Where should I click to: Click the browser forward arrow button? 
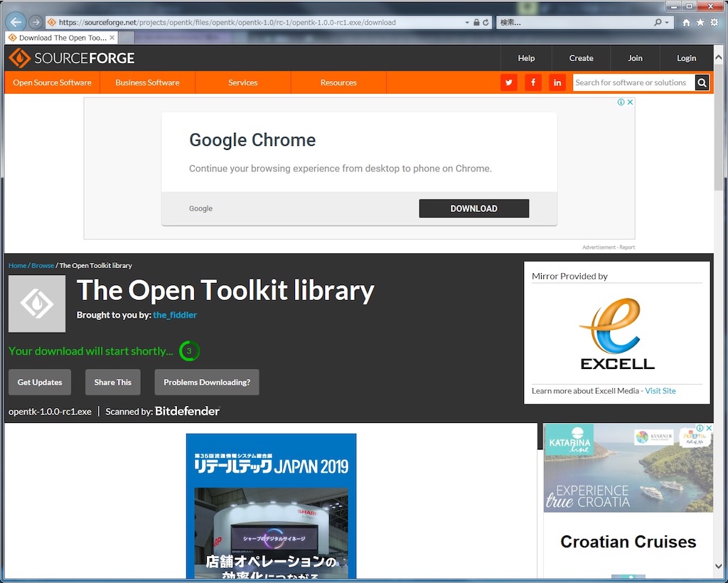click(x=36, y=22)
